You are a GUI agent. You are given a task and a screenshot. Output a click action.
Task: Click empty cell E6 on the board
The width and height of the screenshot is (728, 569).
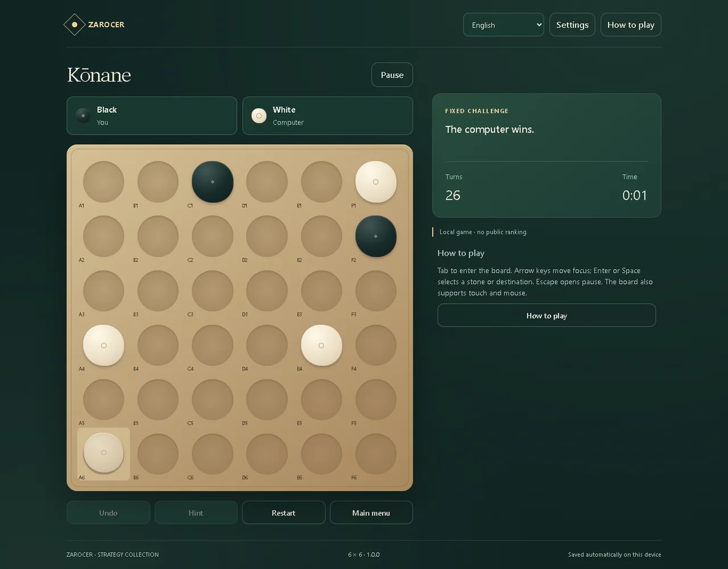(x=321, y=454)
